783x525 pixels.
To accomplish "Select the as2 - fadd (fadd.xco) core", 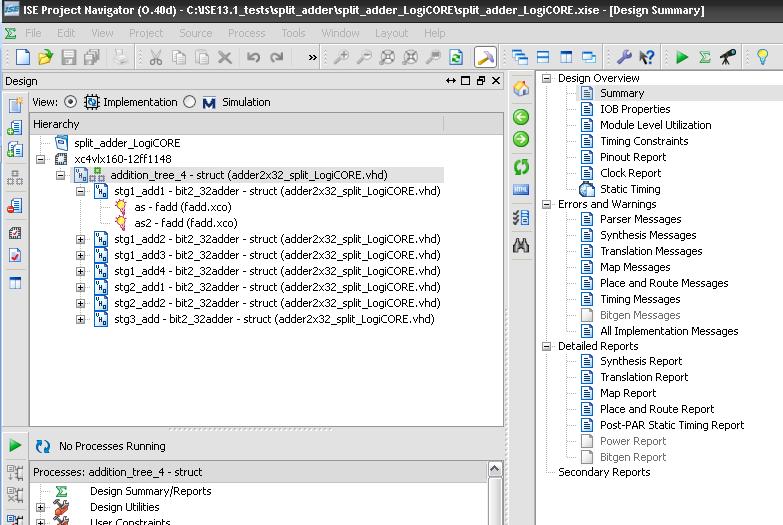I will coord(186,223).
